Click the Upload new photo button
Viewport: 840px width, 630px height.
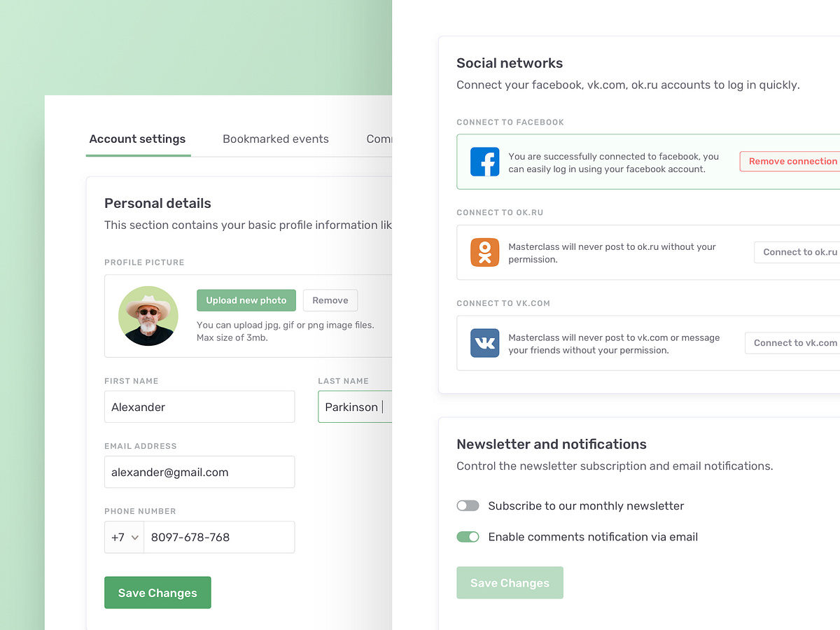[246, 300]
